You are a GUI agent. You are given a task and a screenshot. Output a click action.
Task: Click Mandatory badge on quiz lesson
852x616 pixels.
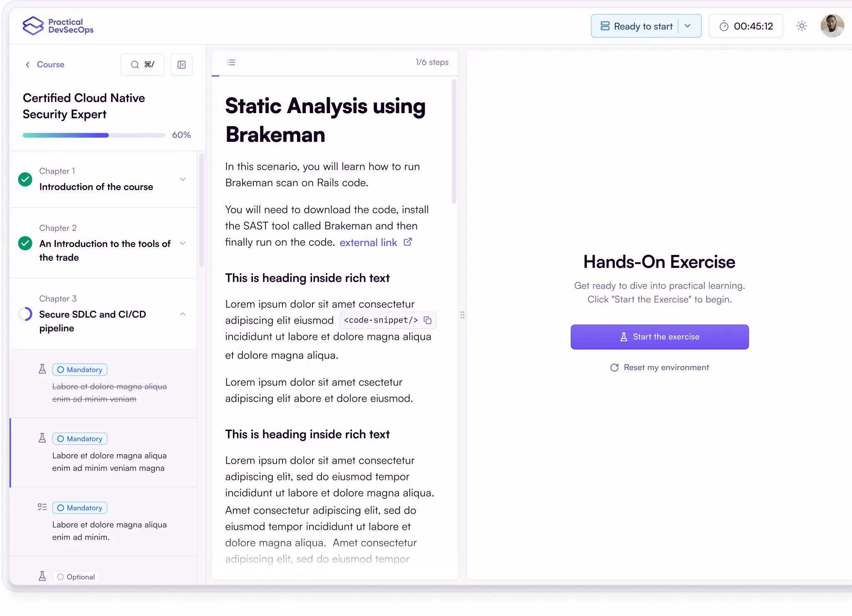[x=80, y=508]
